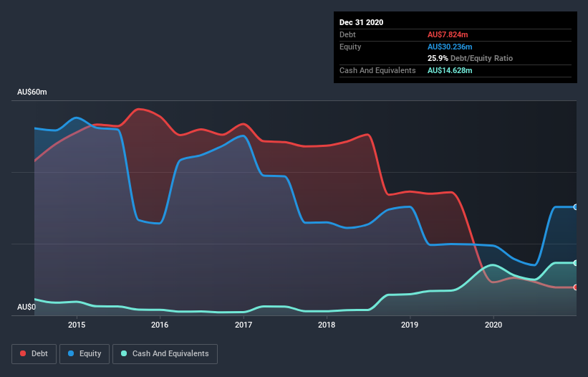588x377 pixels.
Task: Click the 2018 x-axis label
Action: [x=327, y=325]
